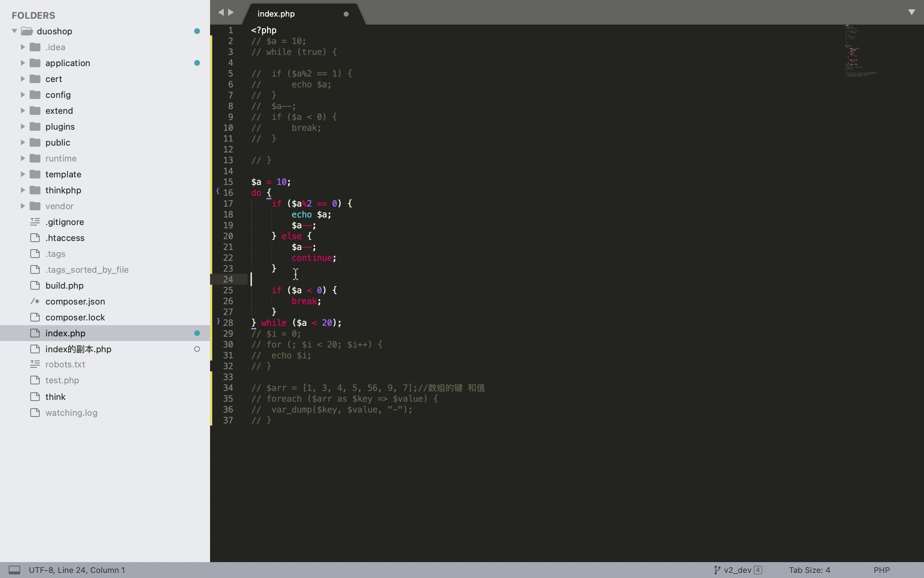The width and height of the screenshot is (924, 578).
Task: Click the closing brace marker at line 28
Action: coord(218,321)
